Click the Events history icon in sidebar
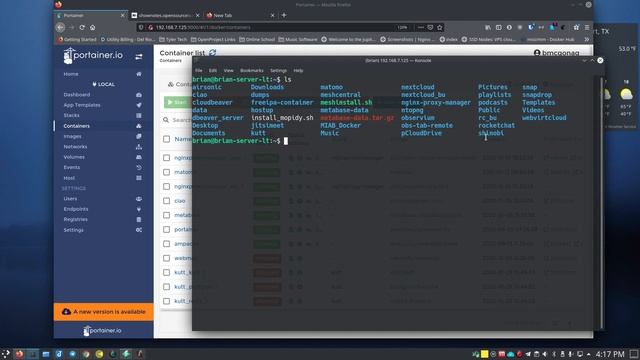This screenshot has height=360, width=640. click(x=139, y=167)
